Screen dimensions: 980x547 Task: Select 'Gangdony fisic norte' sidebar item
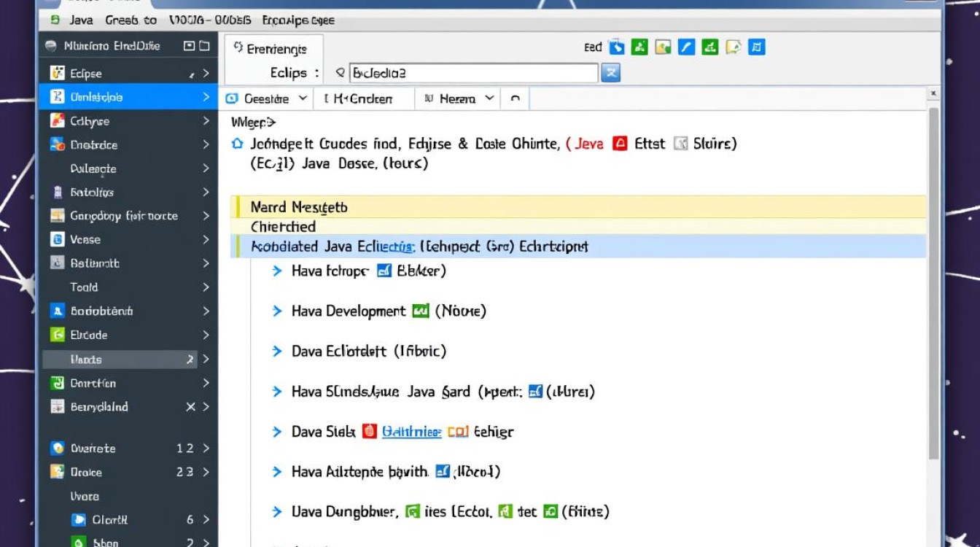point(123,216)
